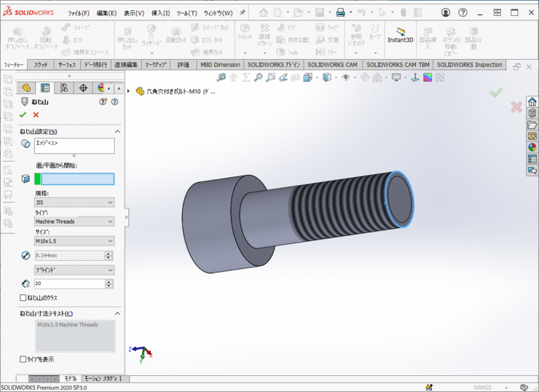Viewport: 539px width, 392px height.
Task: Pin the menu bar with the pushpin
Action: pyautogui.click(x=243, y=12)
